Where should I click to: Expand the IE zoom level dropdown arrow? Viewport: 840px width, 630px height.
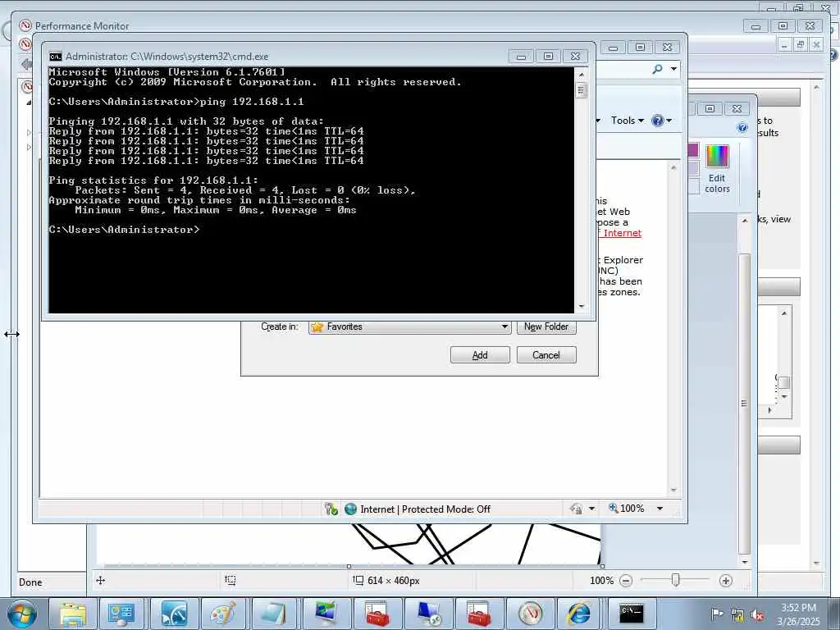coord(660,509)
